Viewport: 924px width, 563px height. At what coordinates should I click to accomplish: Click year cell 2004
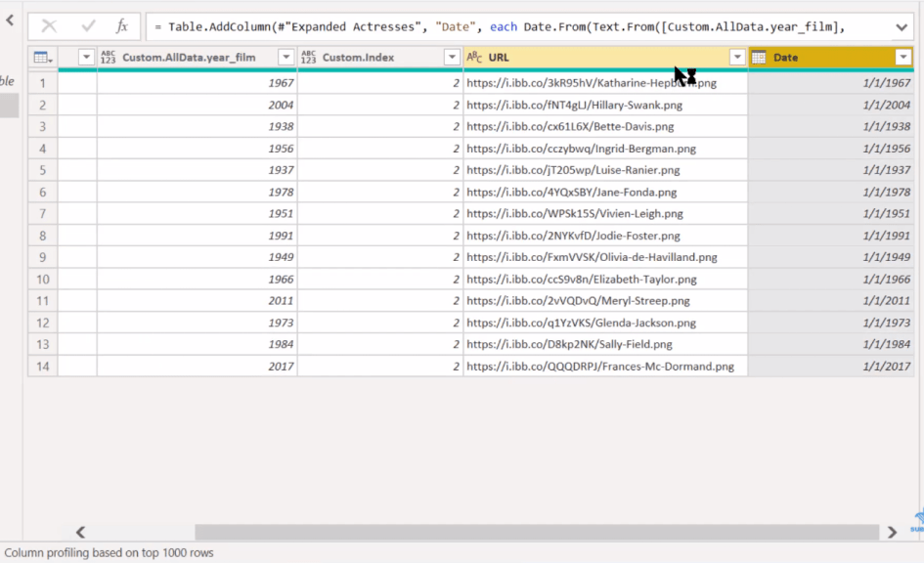click(198, 105)
